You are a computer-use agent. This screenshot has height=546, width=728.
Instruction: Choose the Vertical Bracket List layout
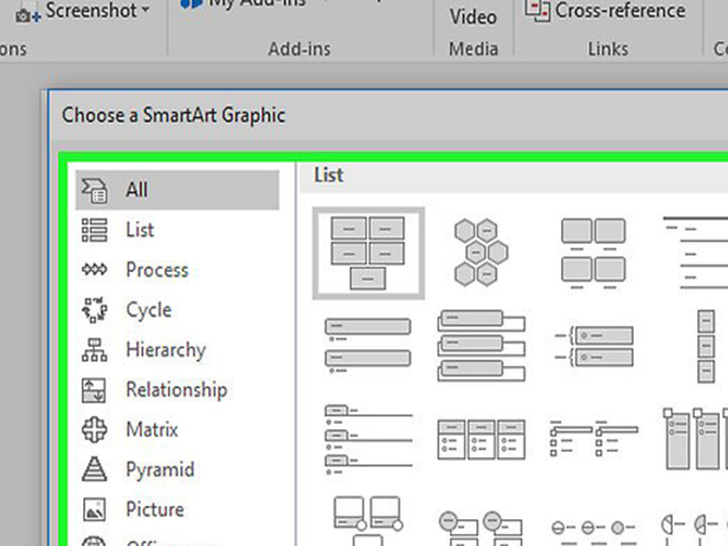click(594, 346)
